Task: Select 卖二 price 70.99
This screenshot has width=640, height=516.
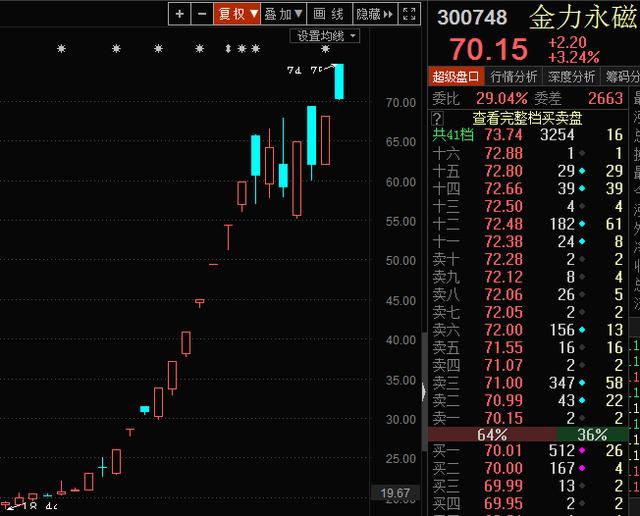Action: (503, 400)
